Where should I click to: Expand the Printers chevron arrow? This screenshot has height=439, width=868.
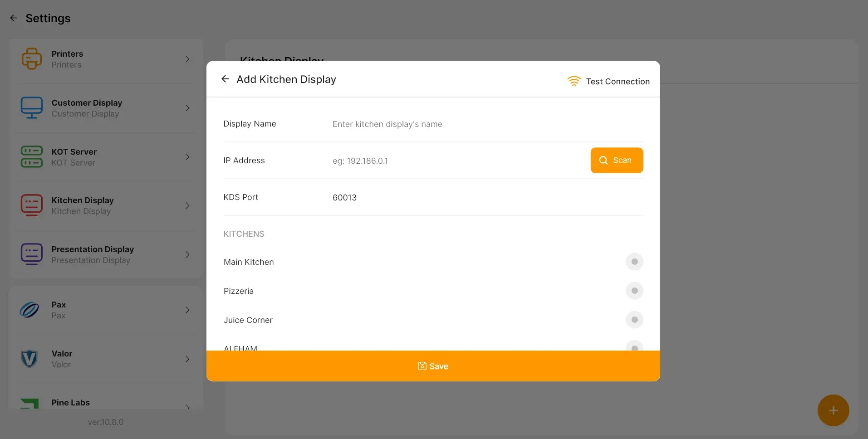point(187,59)
